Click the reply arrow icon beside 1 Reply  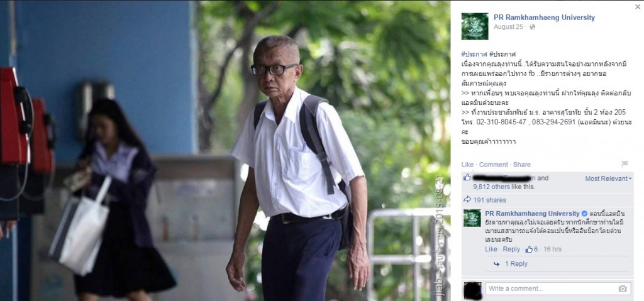pos(496,264)
